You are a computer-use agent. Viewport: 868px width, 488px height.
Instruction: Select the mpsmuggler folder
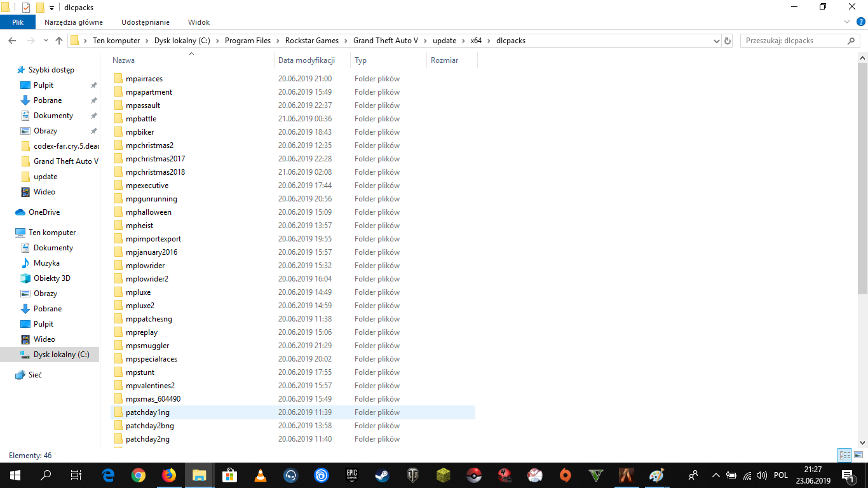click(147, 346)
